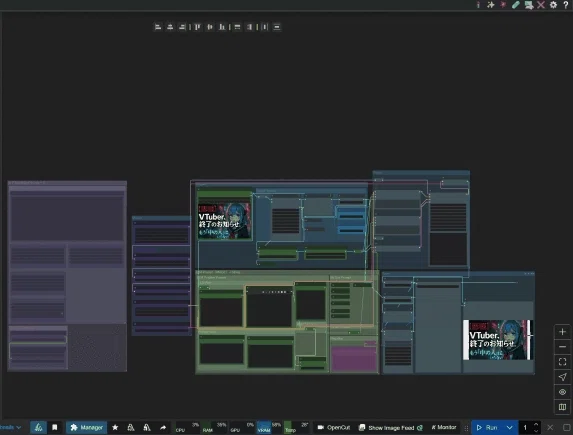This screenshot has height=435, width=573.
Task: Click Show Image Feed button
Action: (391, 427)
